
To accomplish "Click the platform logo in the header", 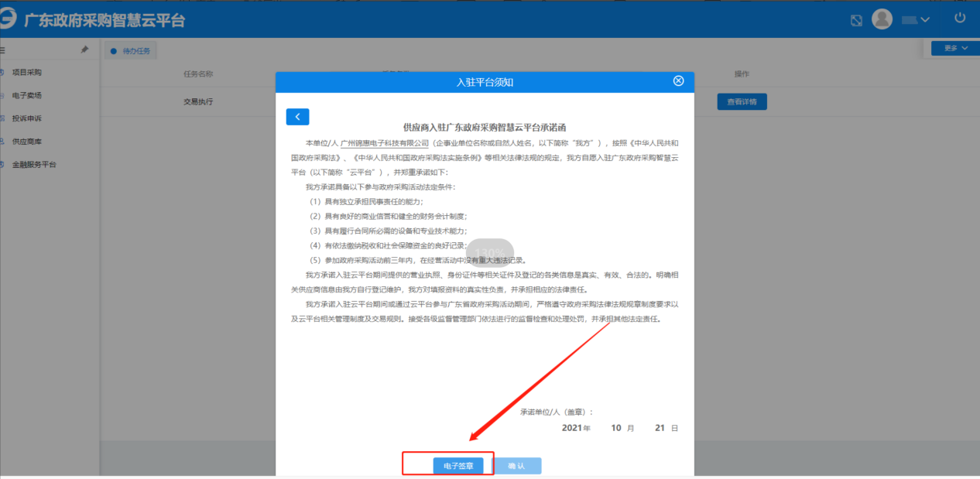I will click(8, 19).
